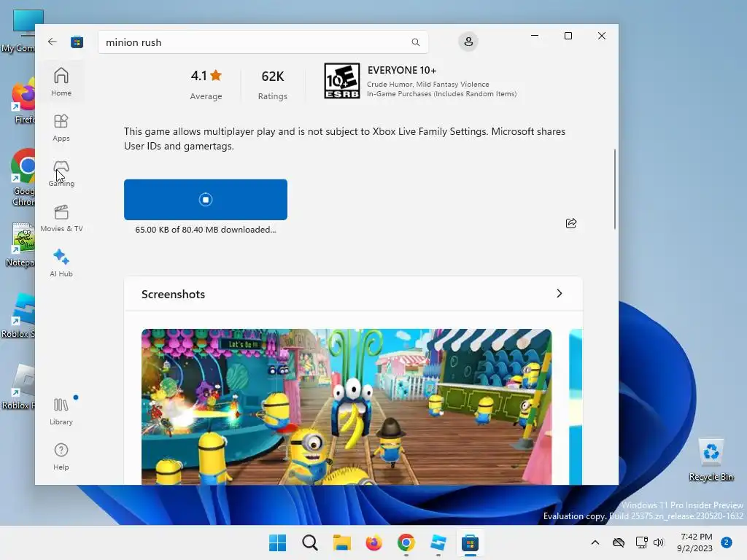Open AI Hub in sidebar
747x560 pixels.
(61, 262)
